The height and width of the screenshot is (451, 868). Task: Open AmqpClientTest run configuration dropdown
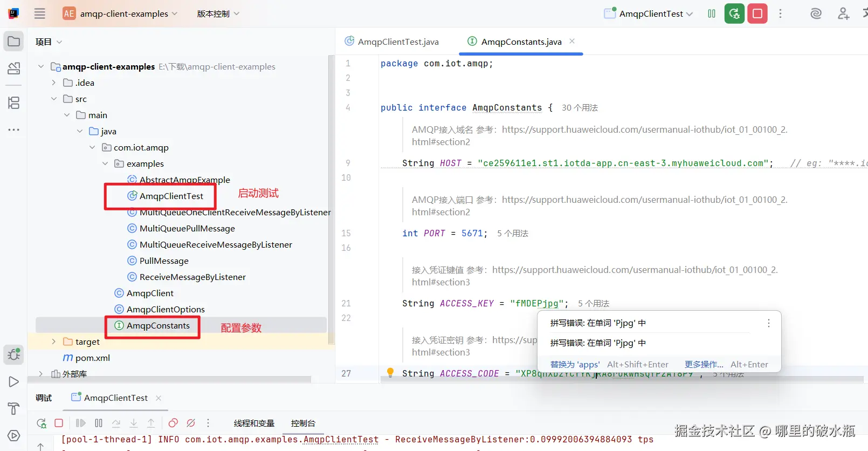[x=649, y=13]
